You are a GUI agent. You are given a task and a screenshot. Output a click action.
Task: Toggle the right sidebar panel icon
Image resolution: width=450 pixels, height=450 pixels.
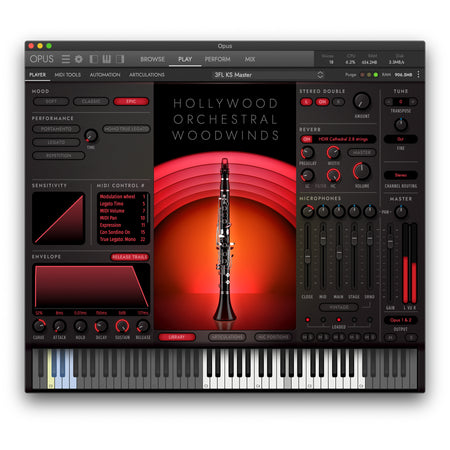120,59
